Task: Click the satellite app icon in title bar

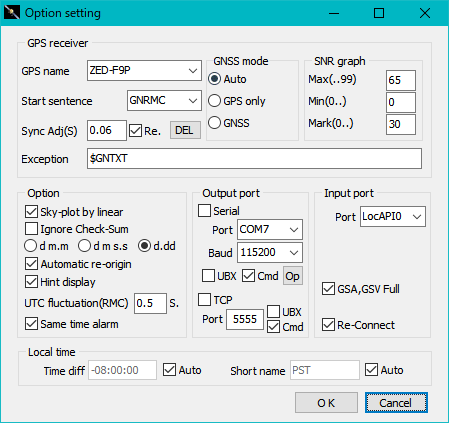Action: click(12, 13)
